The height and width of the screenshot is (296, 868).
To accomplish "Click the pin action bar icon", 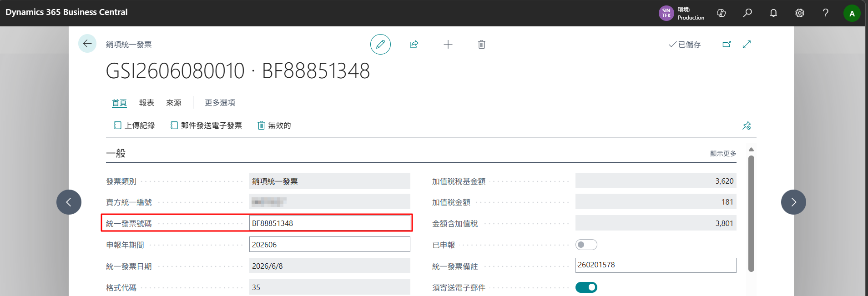I will (747, 125).
